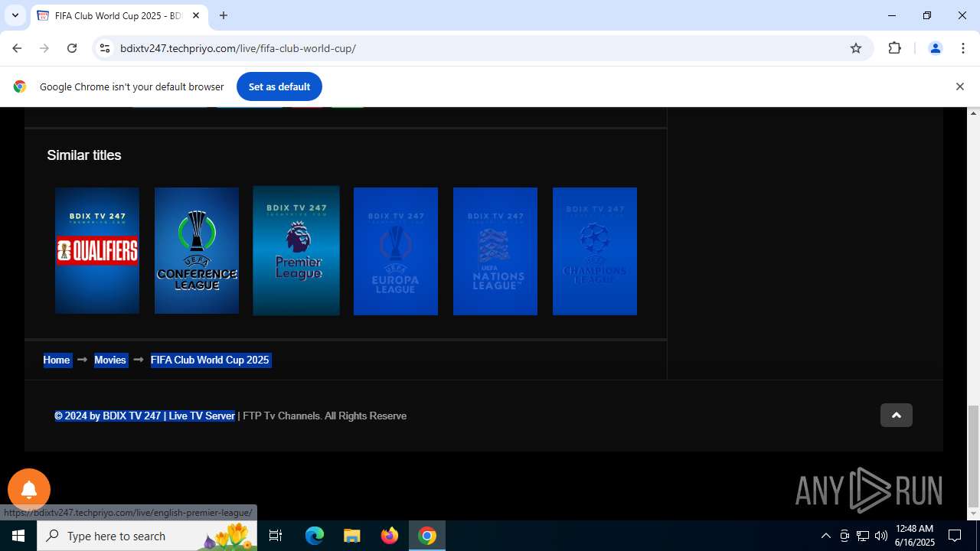The image size is (980, 551).
Task: Click the scrollbar down arrow
Action: click(x=973, y=514)
